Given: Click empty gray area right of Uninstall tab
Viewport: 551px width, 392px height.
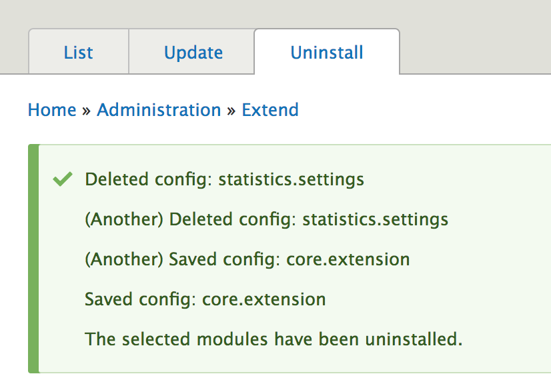Looking at the screenshot, I should point(474,53).
